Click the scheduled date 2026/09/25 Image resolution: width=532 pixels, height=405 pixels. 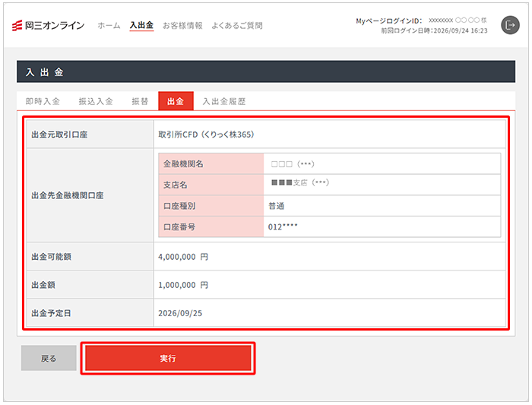180,313
